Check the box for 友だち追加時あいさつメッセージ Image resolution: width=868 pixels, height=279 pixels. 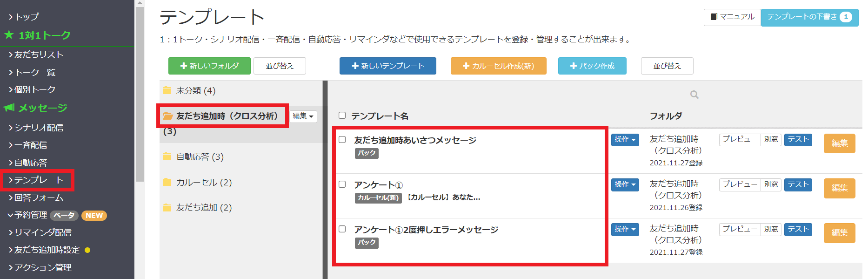342,140
